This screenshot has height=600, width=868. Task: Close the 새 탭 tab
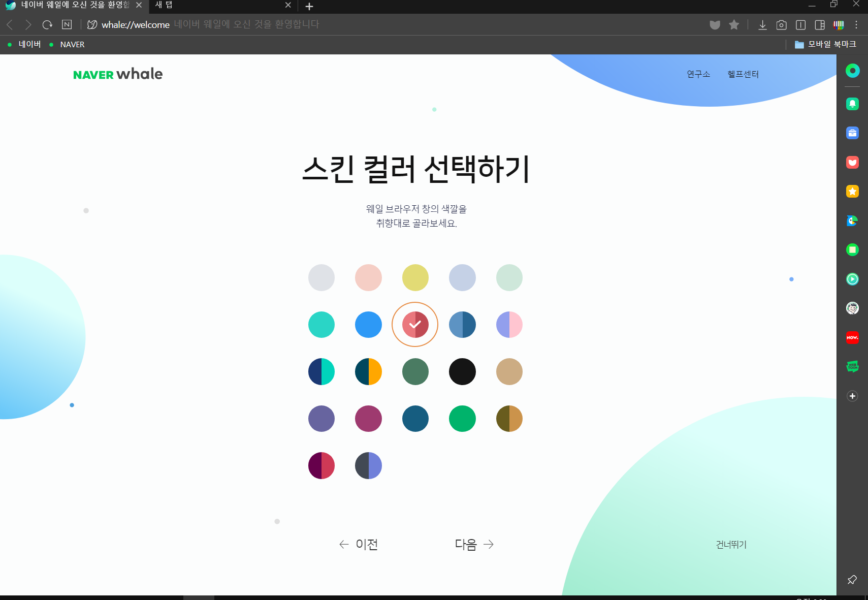288,5
